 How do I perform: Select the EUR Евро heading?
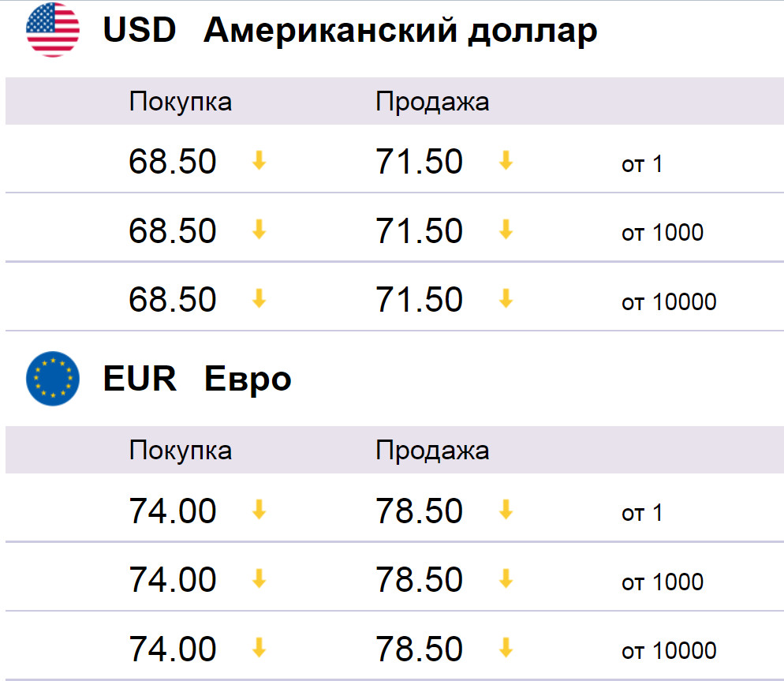197,380
